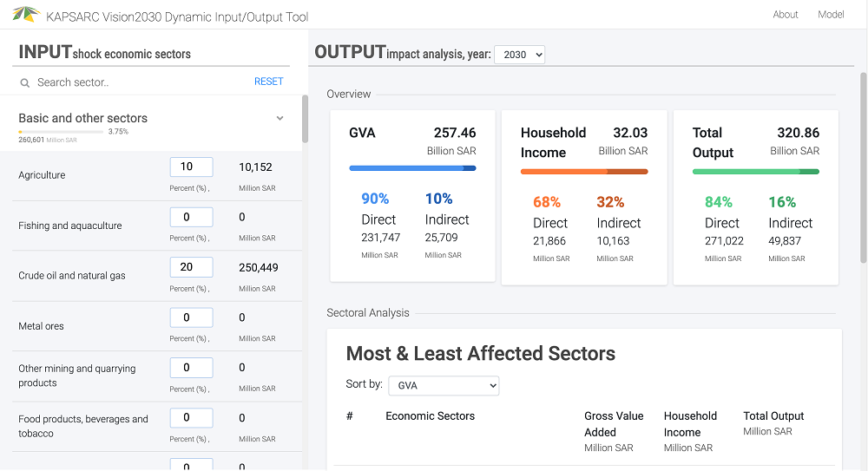Click the Household Income value 32.03
Screen dimensions: 868x471
click(x=630, y=133)
